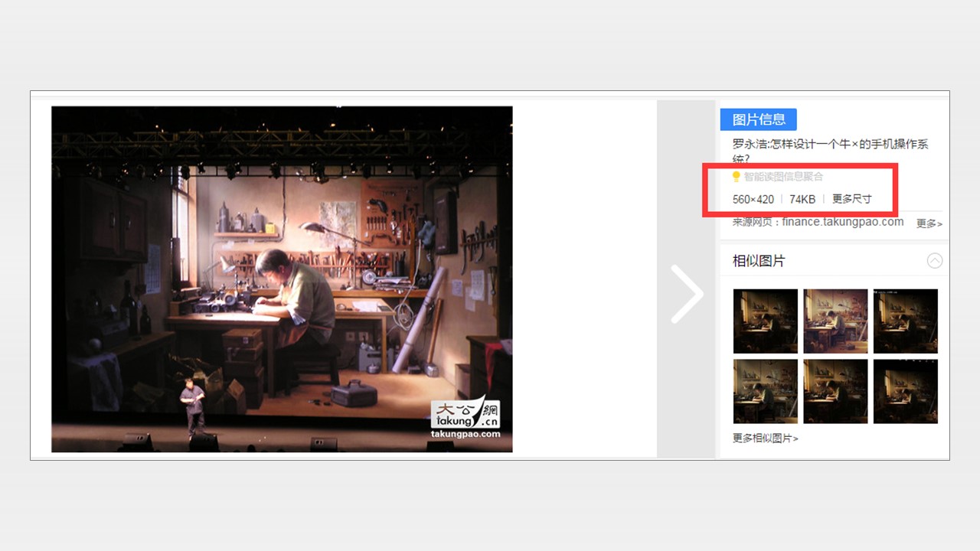Click 更多> next to source page
The height and width of the screenshot is (551, 980).
[929, 223]
